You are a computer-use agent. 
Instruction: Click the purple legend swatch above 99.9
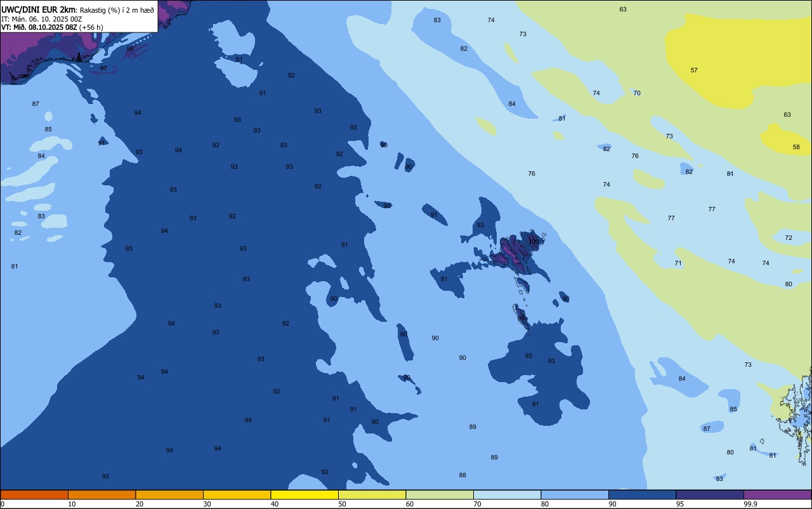[x=777, y=494]
